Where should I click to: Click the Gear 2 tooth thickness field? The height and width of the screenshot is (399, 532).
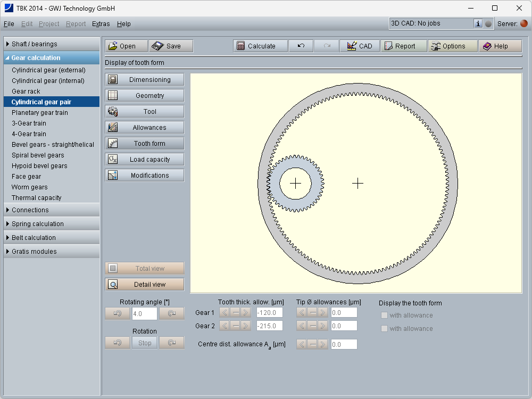(269, 326)
